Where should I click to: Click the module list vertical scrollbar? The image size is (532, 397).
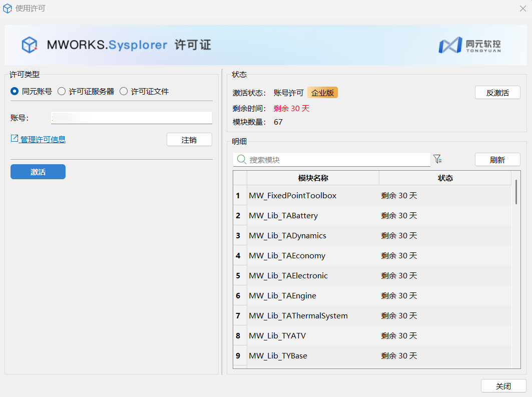click(x=516, y=192)
